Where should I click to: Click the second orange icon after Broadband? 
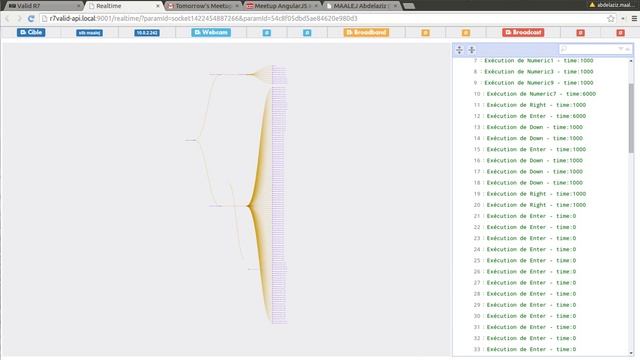coord(466,33)
